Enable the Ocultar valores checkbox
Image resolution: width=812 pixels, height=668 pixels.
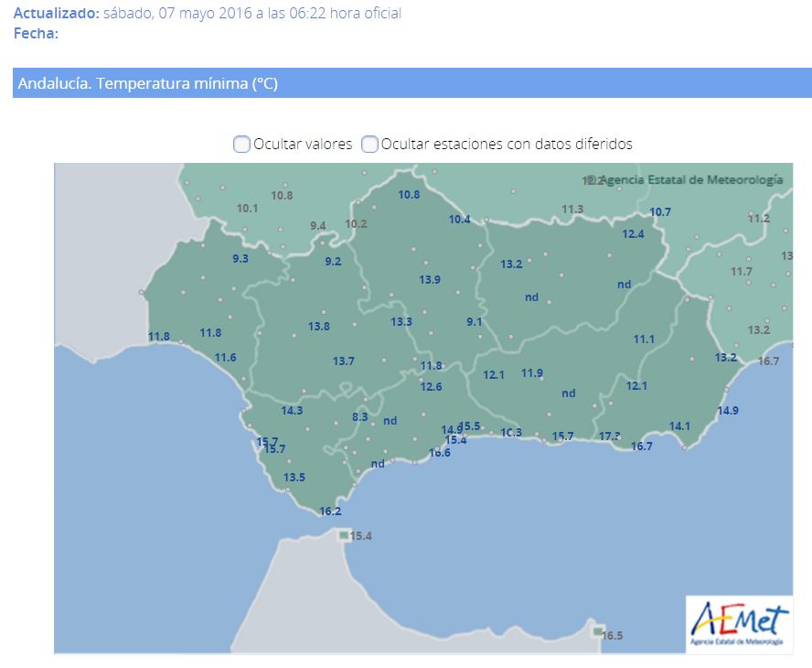(x=241, y=144)
